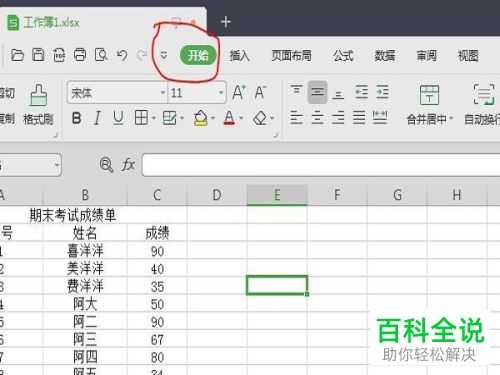The height and width of the screenshot is (375, 500).
Task: Switch to the 开始 tab
Action: point(198,55)
